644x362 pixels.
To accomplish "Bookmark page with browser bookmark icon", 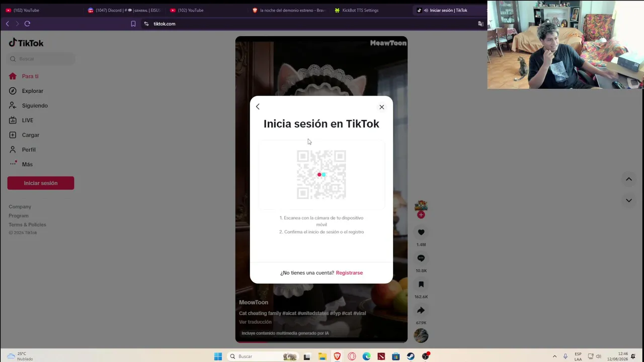I will 133,24.
